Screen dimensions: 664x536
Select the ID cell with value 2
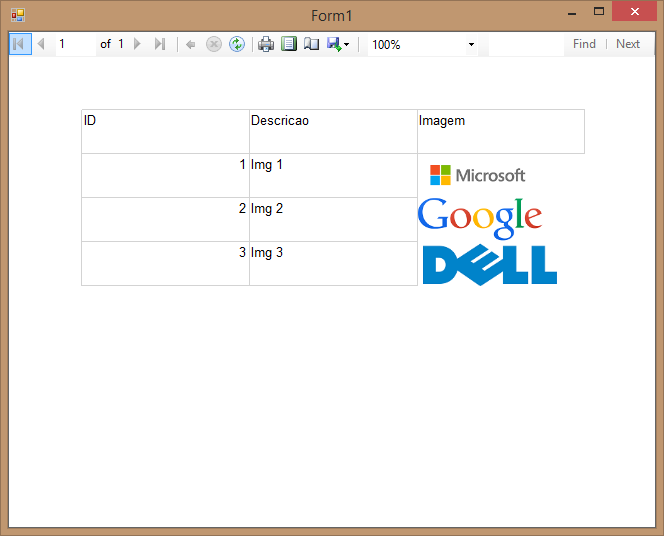(x=166, y=220)
